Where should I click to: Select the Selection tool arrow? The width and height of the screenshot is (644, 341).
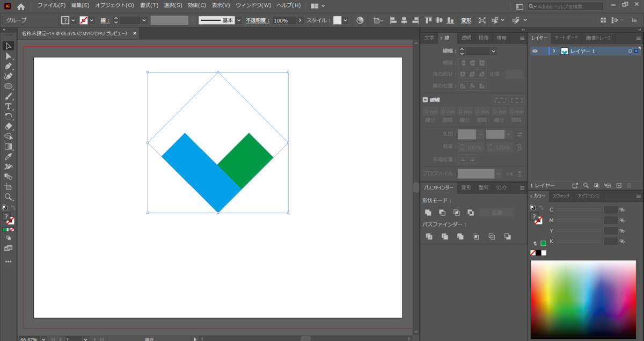(8, 46)
